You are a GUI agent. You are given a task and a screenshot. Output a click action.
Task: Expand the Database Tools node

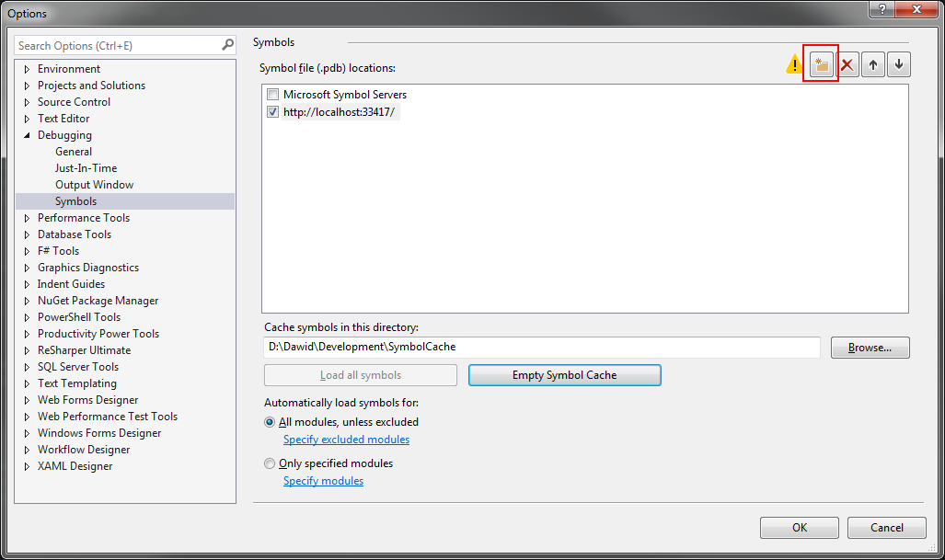tap(27, 234)
